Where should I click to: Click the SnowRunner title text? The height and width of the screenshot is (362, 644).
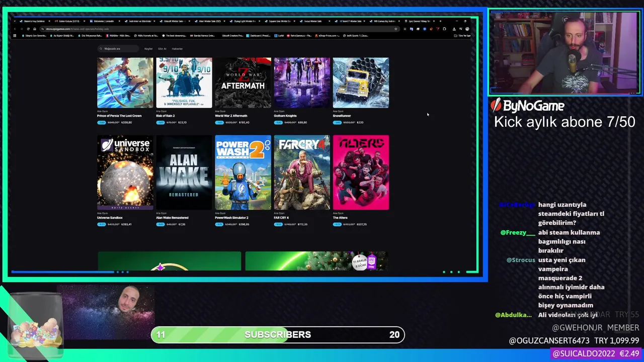[342, 116]
